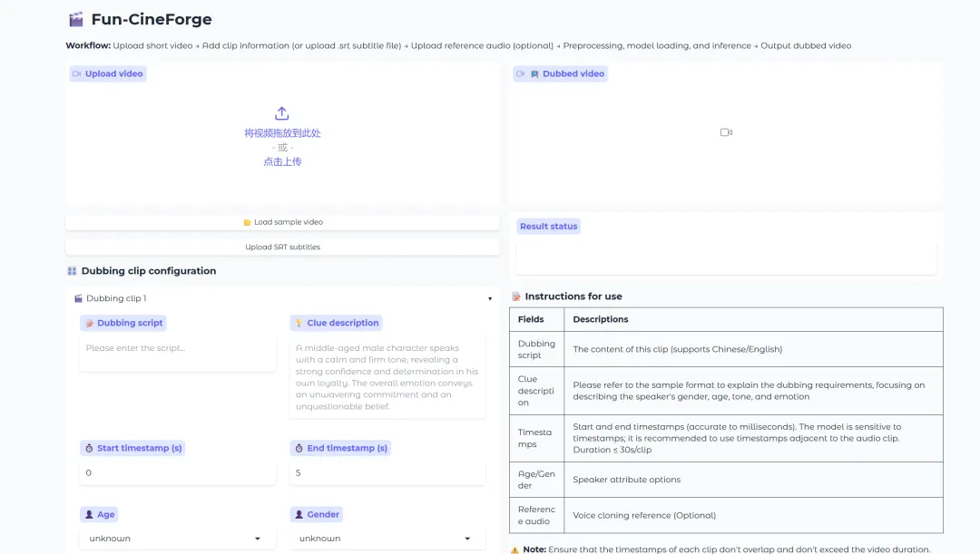Click the End timestamp input field

coord(387,472)
